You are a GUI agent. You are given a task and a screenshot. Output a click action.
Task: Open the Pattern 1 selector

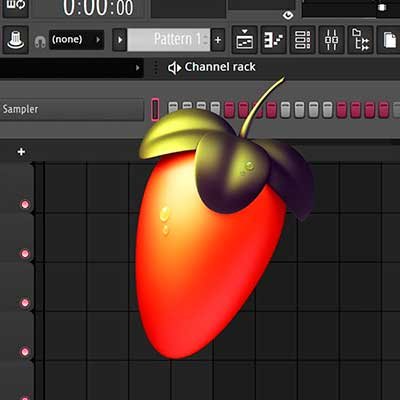[169, 40]
